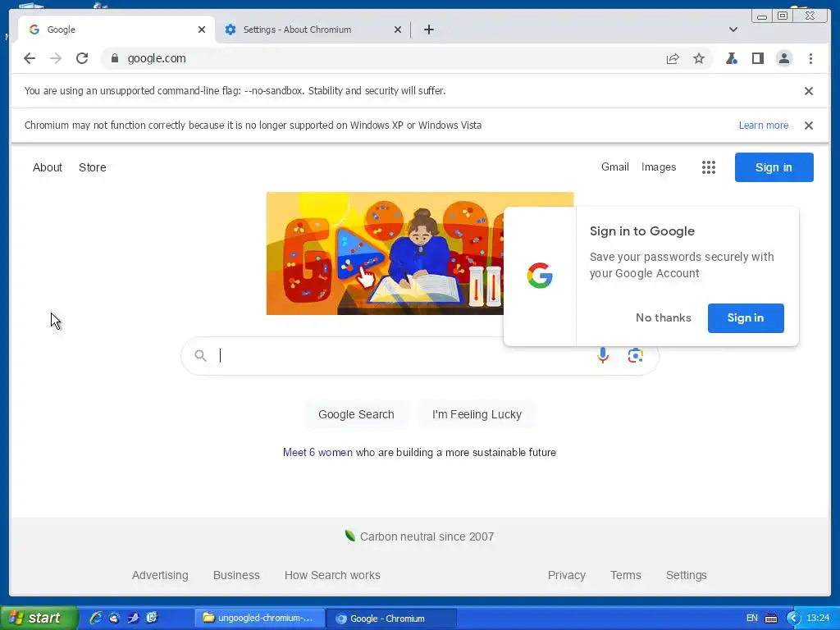Start voice search with the microphone icon

(603, 355)
